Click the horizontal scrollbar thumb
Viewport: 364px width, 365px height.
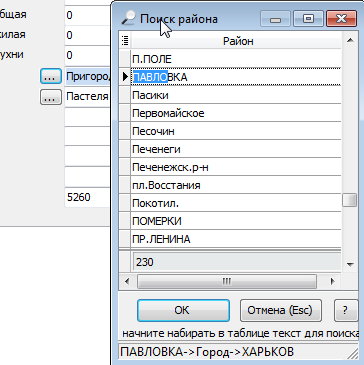tap(227, 282)
